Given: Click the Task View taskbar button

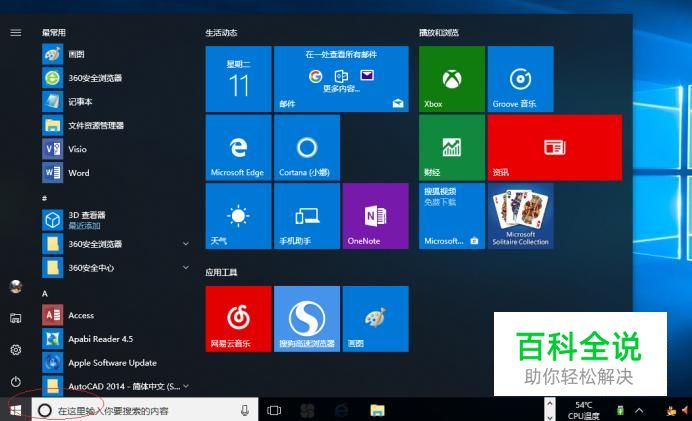Looking at the screenshot, I should pos(274,410).
